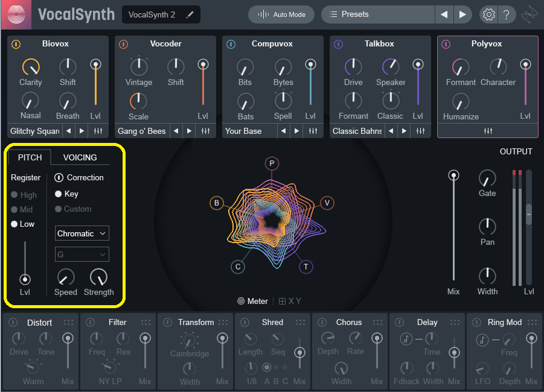Enable the Transform effect
This screenshot has height=392, width=544.
168,322
